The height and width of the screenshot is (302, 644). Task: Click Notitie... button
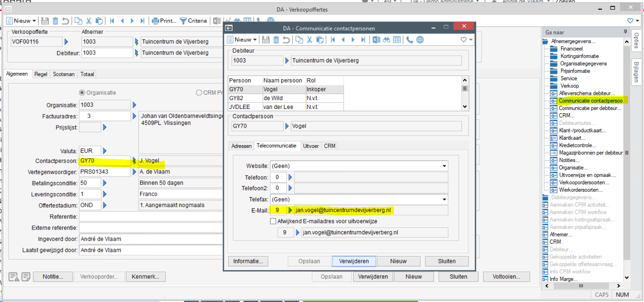53,277
